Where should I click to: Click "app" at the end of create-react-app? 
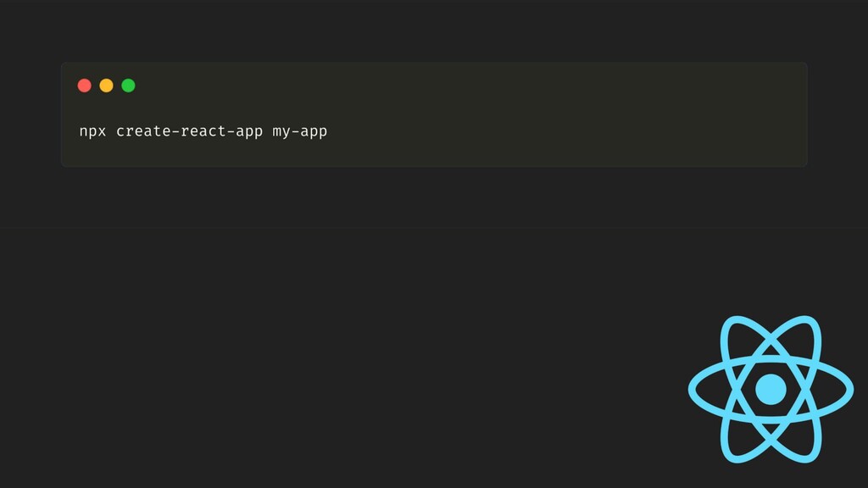click(x=249, y=132)
